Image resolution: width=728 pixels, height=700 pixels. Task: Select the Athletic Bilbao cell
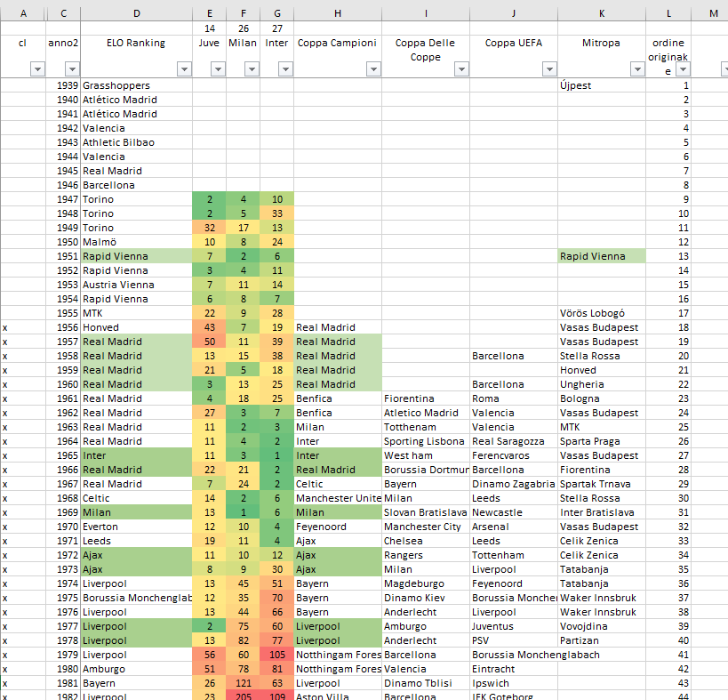tap(137, 142)
